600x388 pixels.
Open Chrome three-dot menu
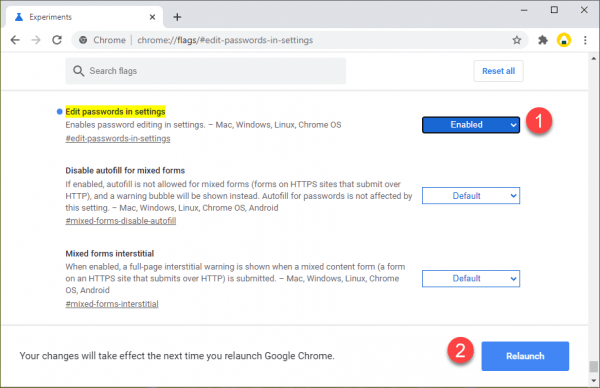(585, 40)
